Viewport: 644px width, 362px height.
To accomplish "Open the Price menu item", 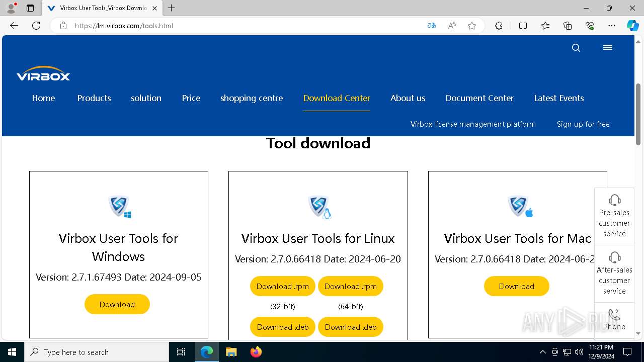I will [x=191, y=98].
